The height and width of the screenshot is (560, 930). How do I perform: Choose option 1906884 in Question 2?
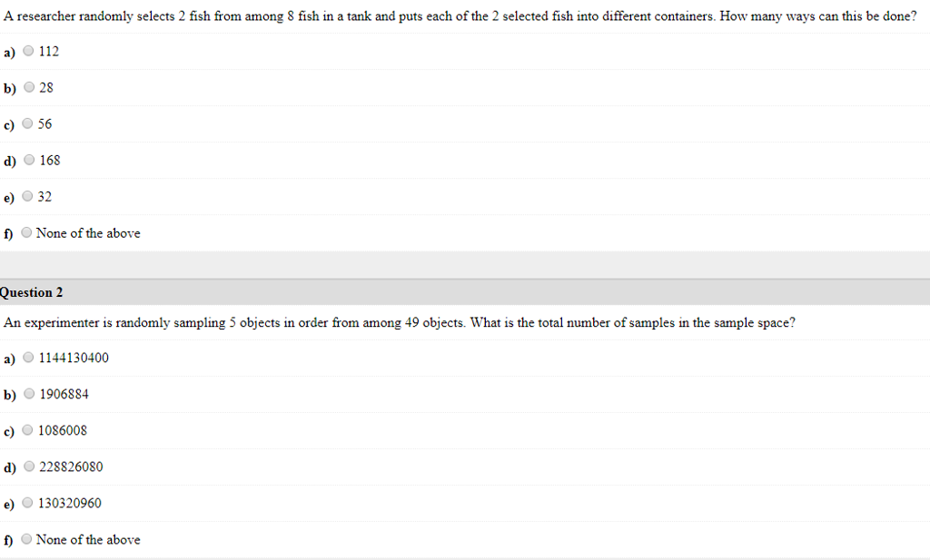28,394
